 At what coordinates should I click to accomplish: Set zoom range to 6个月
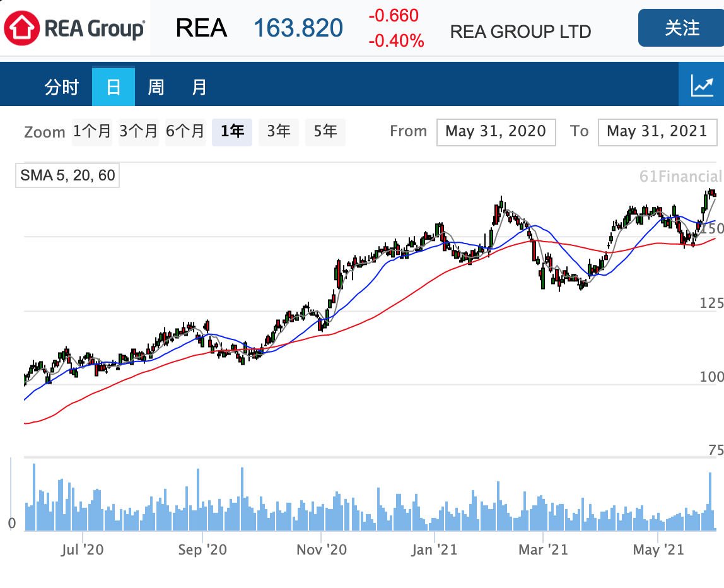185,132
